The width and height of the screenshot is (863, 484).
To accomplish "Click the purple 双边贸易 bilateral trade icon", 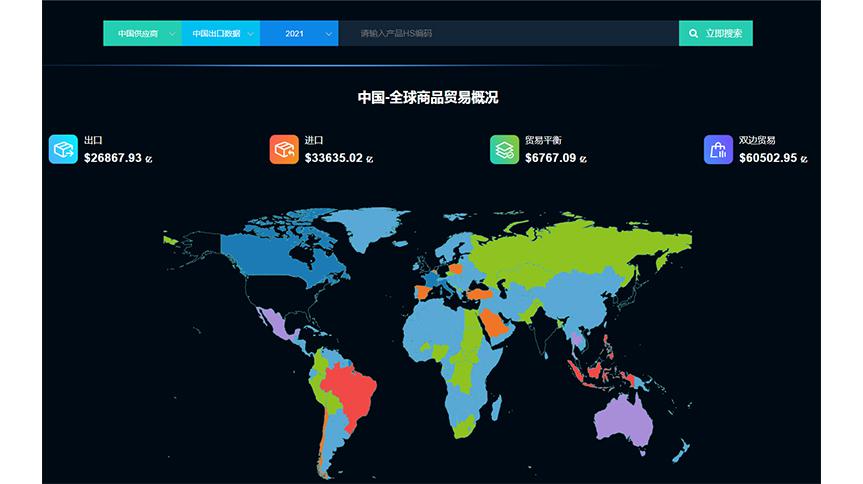I will tap(718, 149).
